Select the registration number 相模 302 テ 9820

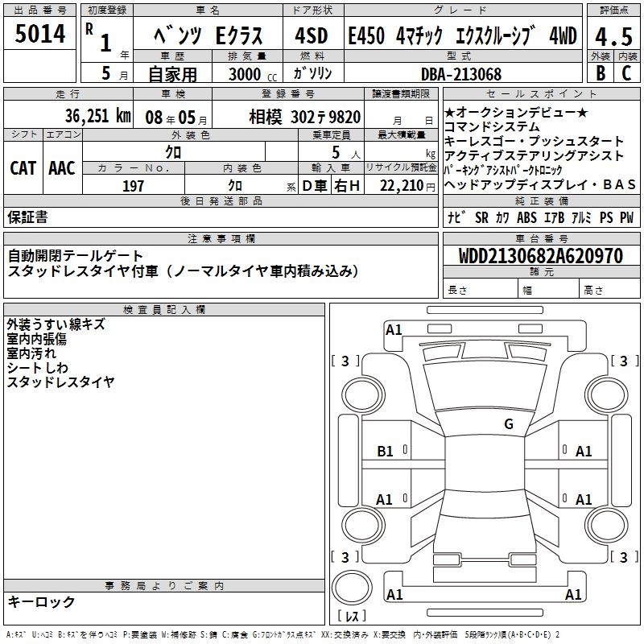(305, 118)
